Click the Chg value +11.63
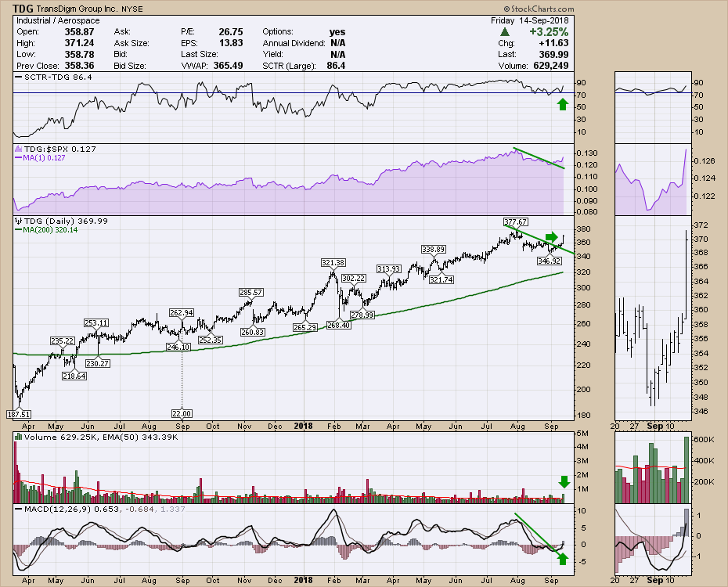Screen dimensions: 728x587 [x=553, y=43]
